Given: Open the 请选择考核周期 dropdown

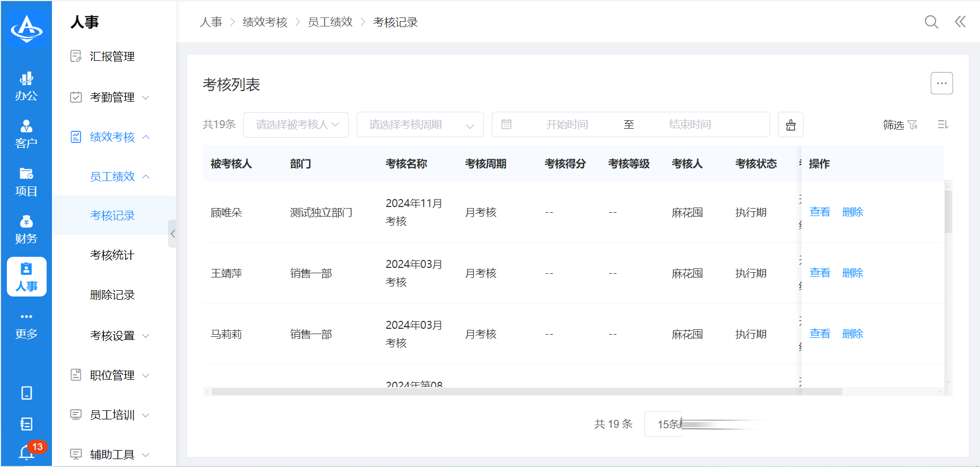Looking at the screenshot, I should [420, 125].
